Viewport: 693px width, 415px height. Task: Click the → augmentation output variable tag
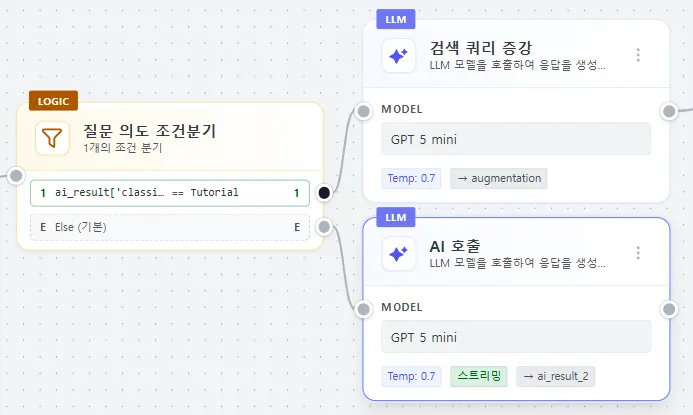pyautogui.click(x=499, y=178)
